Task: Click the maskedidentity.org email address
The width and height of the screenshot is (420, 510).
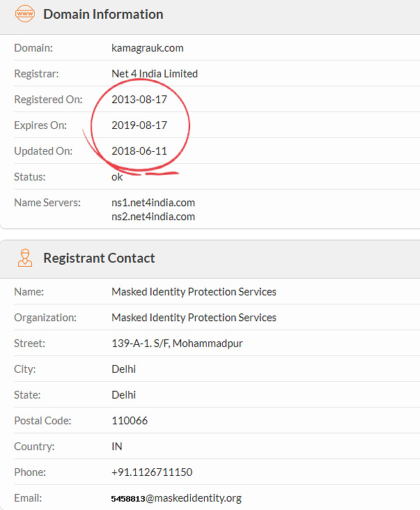Action: (x=176, y=498)
